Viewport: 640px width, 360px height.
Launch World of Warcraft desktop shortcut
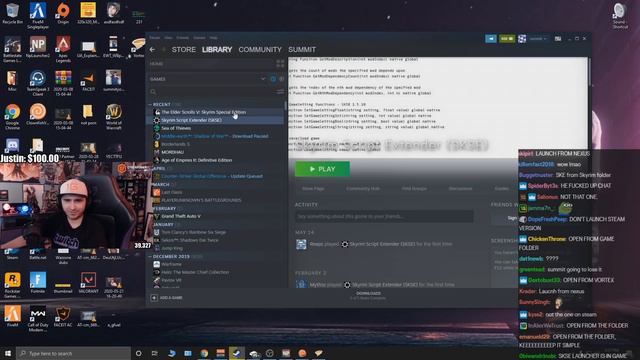(113, 116)
